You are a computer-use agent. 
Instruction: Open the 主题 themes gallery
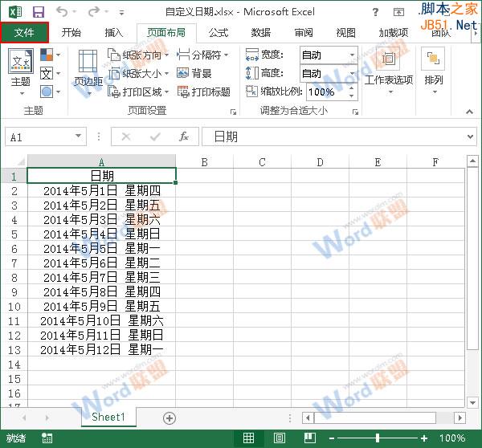tap(21, 72)
